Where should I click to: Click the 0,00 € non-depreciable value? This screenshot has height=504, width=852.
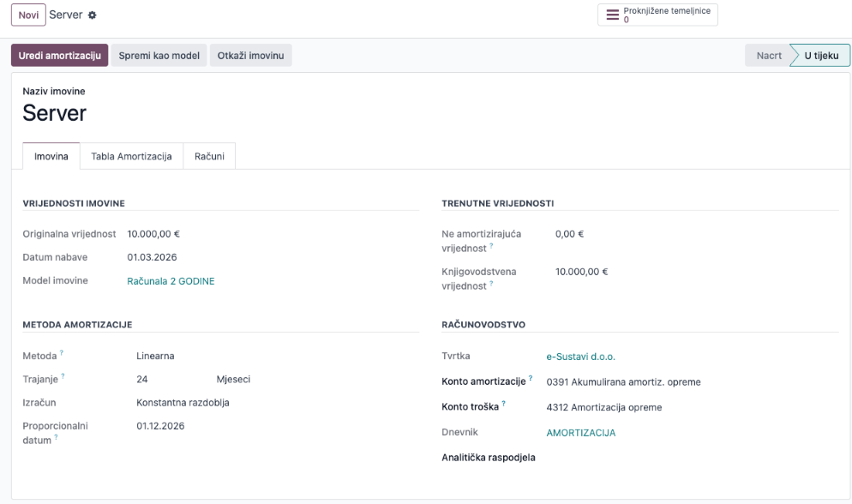tap(569, 234)
